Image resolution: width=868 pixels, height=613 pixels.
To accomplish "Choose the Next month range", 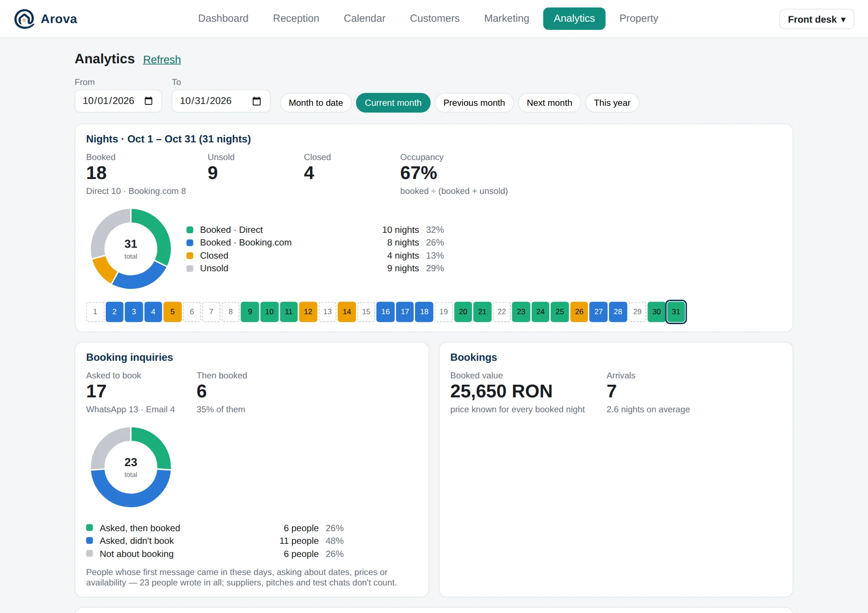I will [549, 103].
